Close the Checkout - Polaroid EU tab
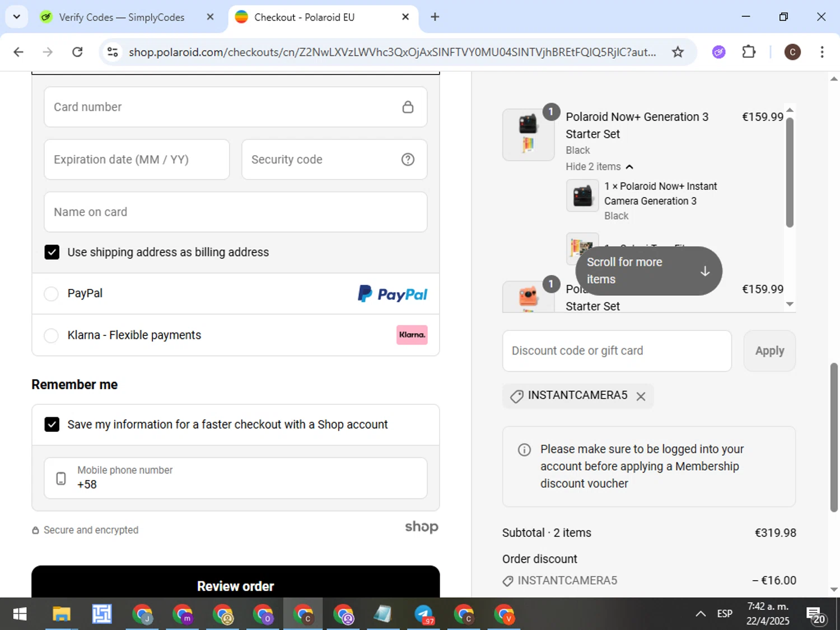This screenshot has height=630, width=840. [x=405, y=17]
